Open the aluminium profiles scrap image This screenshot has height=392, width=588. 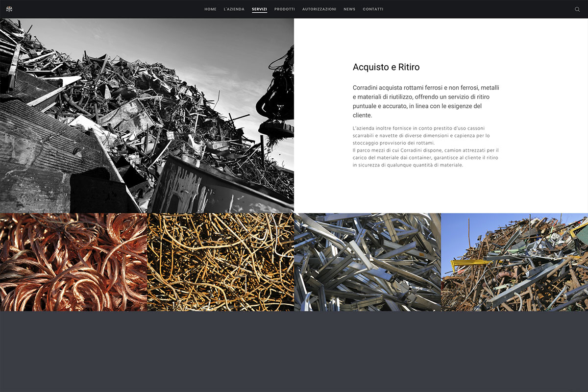click(367, 262)
